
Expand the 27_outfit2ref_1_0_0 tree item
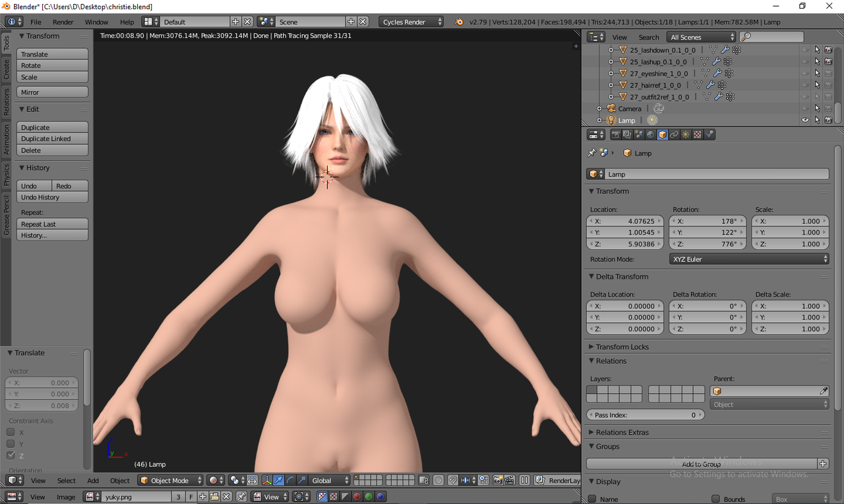coord(611,97)
